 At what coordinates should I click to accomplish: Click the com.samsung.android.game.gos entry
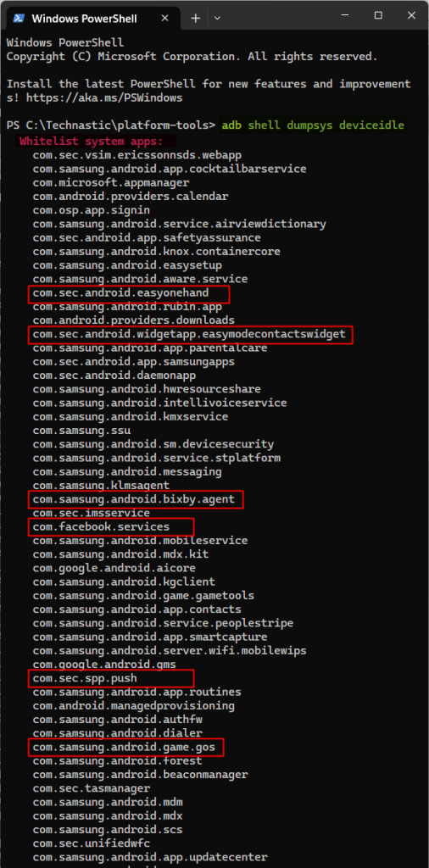(125, 748)
